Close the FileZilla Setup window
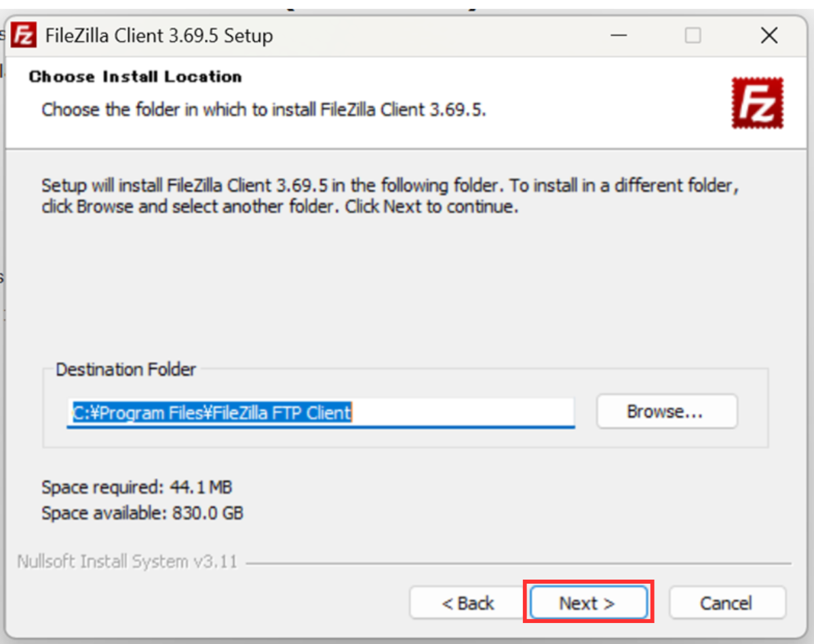 click(x=769, y=35)
